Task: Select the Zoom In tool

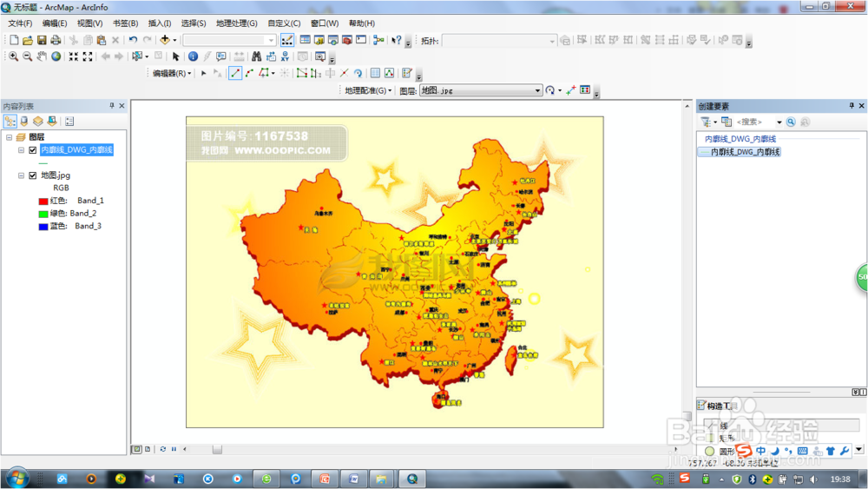Action: click(x=13, y=56)
